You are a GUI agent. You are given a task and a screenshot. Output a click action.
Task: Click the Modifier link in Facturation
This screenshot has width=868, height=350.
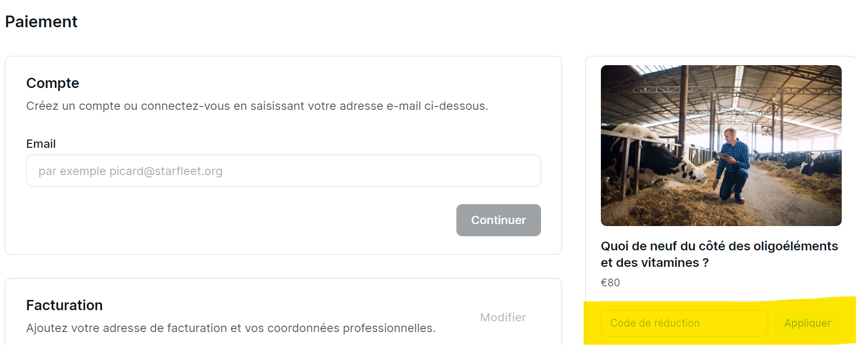pyautogui.click(x=503, y=317)
